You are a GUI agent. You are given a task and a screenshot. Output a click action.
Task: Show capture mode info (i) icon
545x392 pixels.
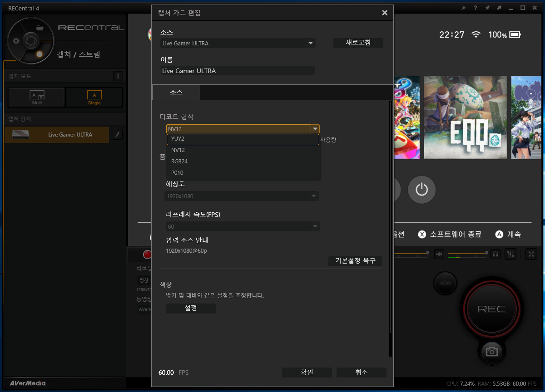tap(118, 76)
